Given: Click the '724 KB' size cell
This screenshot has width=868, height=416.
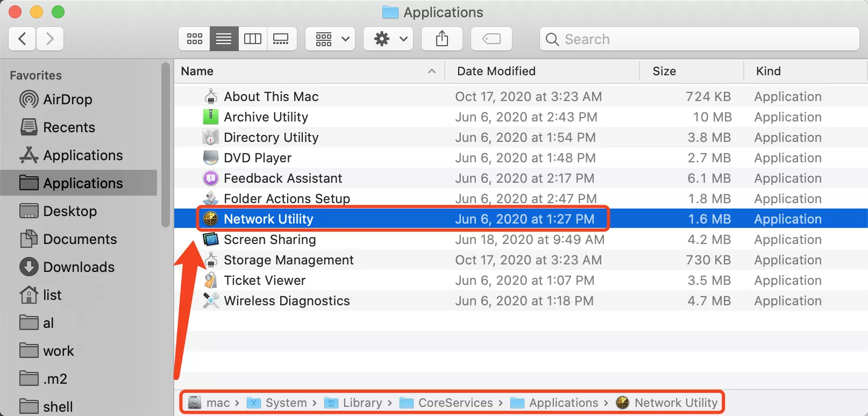Looking at the screenshot, I should (x=708, y=97).
